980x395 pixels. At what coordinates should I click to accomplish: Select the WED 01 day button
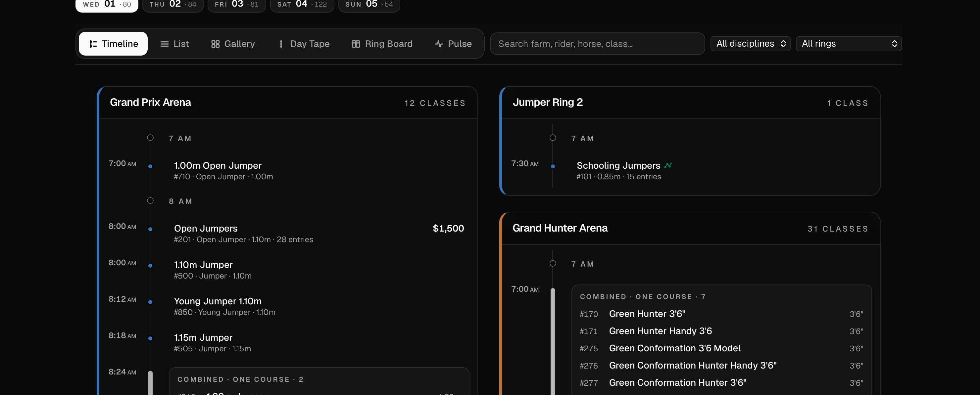(107, 5)
